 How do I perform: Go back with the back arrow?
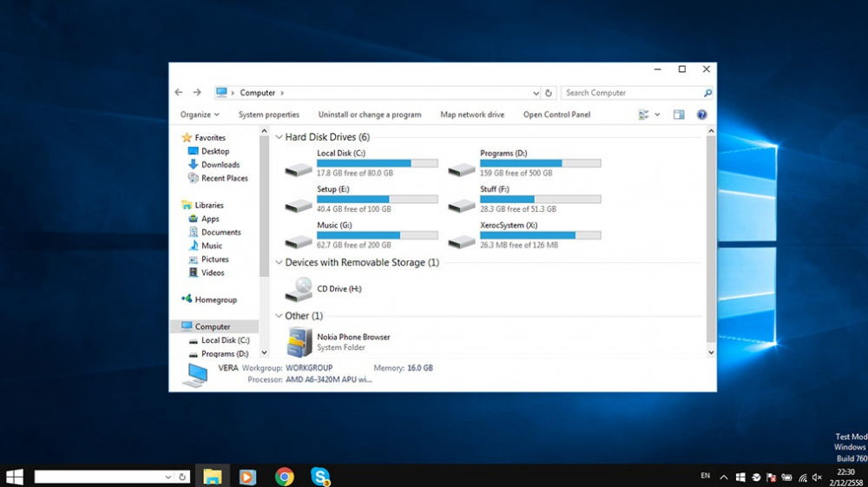point(179,93)
